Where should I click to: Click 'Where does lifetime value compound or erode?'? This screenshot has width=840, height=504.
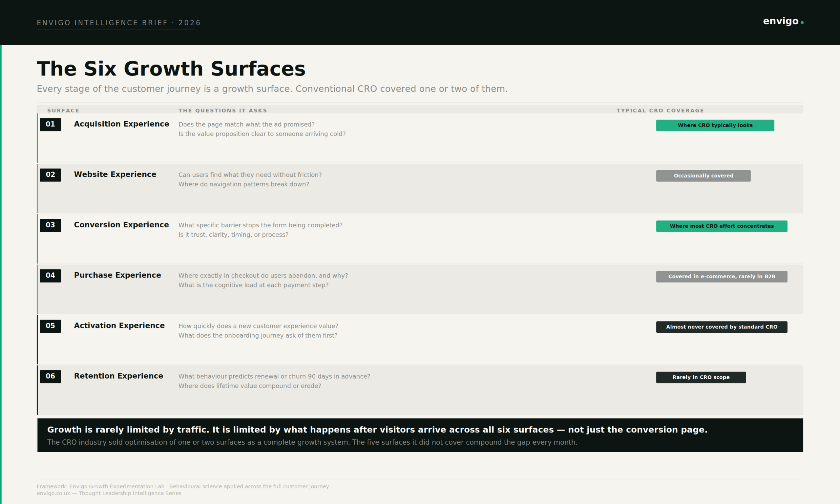click(x=250, y=386)
